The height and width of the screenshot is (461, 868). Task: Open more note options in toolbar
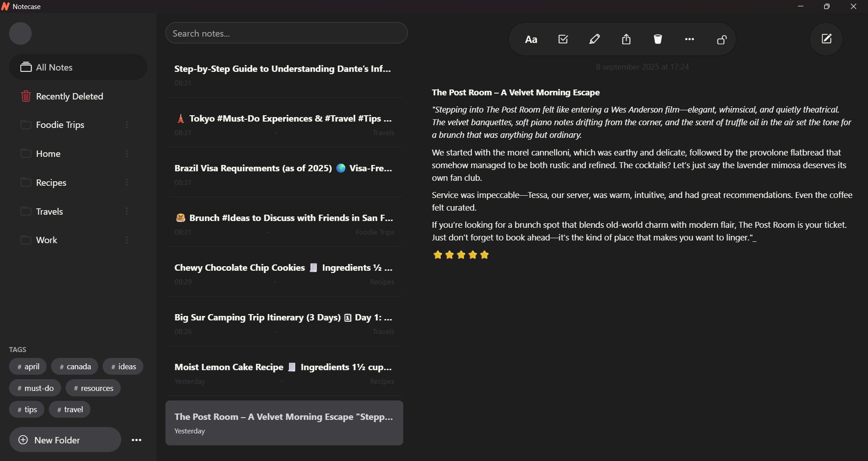[689, 39]
